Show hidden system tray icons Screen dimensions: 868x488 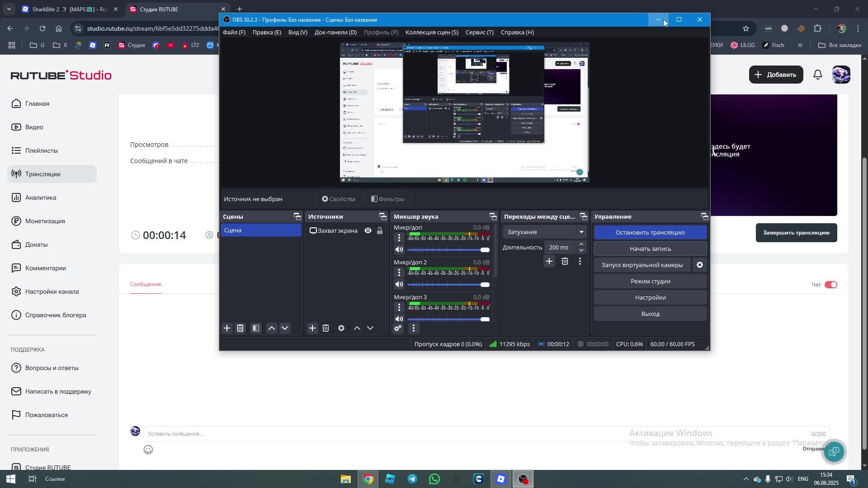coord(746,479)
